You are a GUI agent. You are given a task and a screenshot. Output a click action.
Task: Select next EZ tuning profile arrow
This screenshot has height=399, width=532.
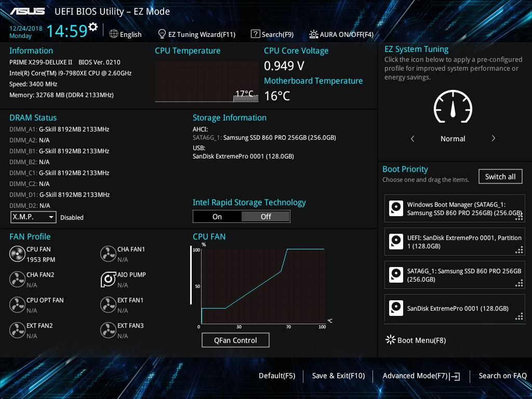pyautogui.click(x=494, y=138)
